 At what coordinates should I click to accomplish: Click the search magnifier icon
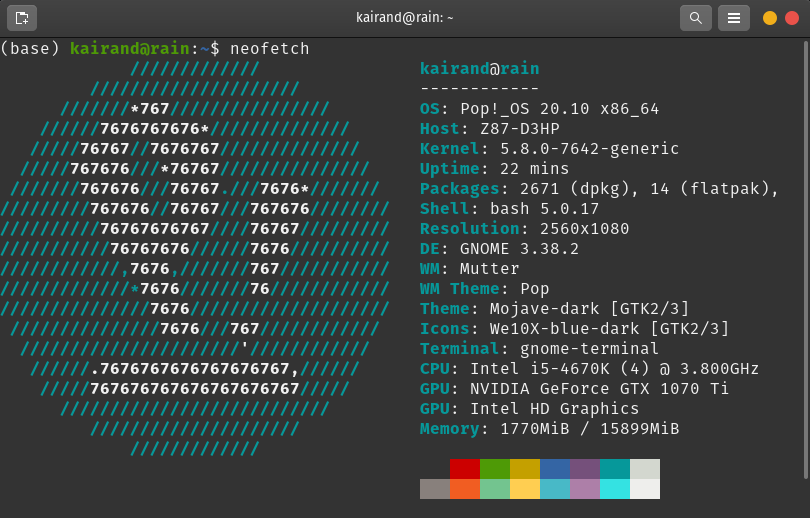(696, 17)
